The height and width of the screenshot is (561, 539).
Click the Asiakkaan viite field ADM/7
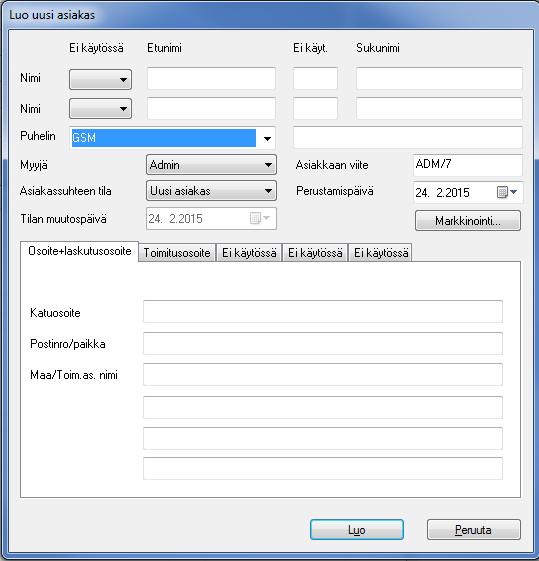467,165
